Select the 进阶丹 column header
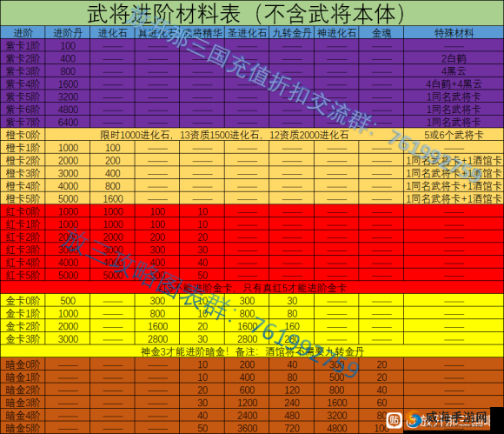Image resolution: width=504 pixels, height=434 pixels. pos(68,33)
